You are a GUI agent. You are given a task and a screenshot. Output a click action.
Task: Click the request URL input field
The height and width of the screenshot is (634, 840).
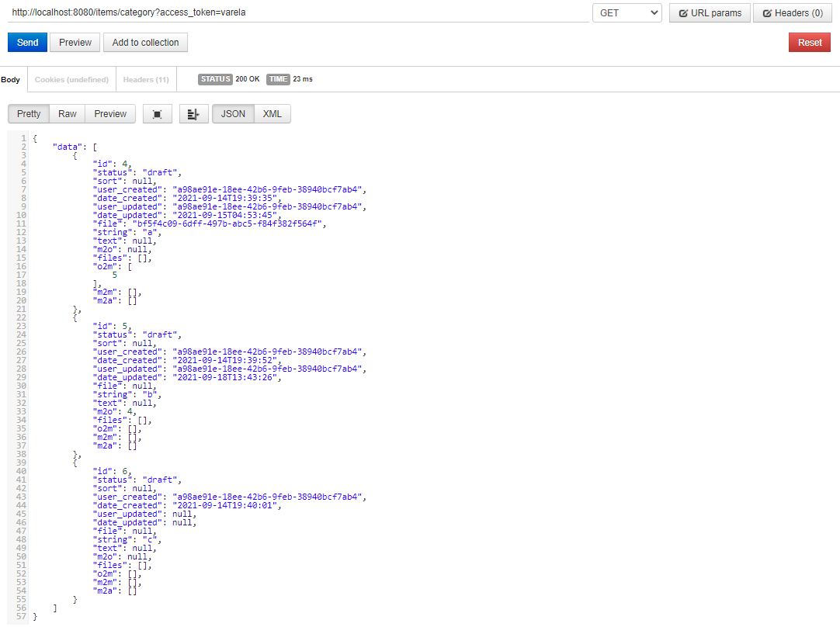point(298,12)
